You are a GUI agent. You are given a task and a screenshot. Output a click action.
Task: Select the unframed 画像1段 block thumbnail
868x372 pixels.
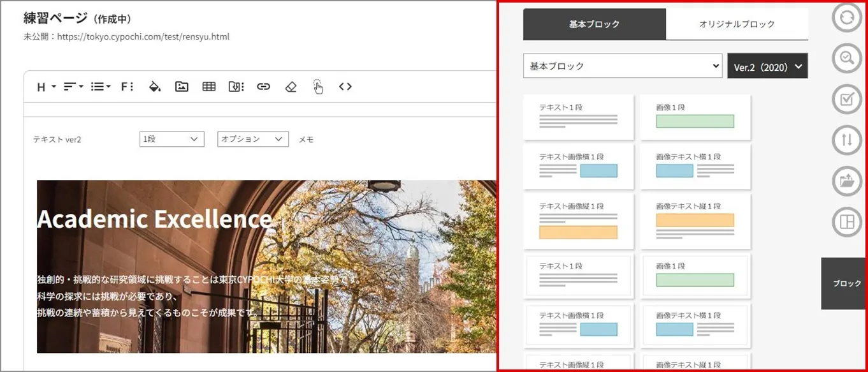point(695,117)
